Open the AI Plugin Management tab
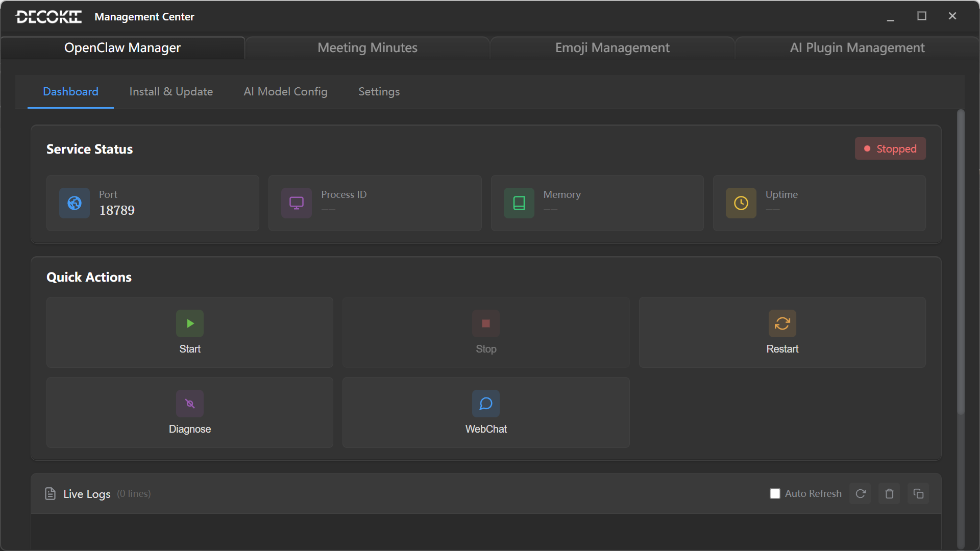Image resolution: width=980 pixels, height=551 pixels. click(857, 47)
